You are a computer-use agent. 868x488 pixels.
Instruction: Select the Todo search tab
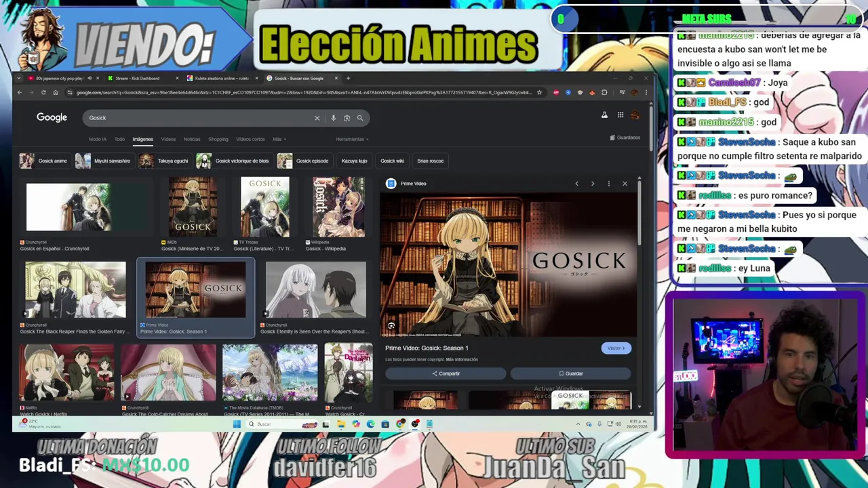(119, 139)
